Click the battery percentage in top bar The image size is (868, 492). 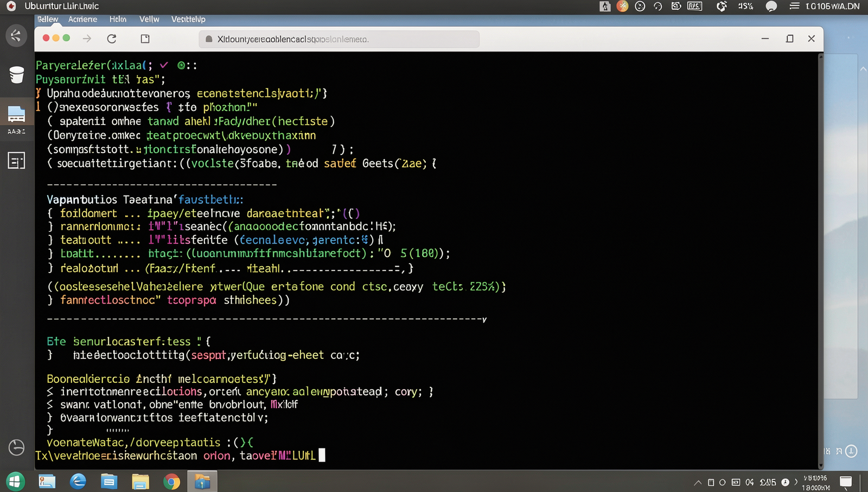pyautogui.click(x=745, y=6)
